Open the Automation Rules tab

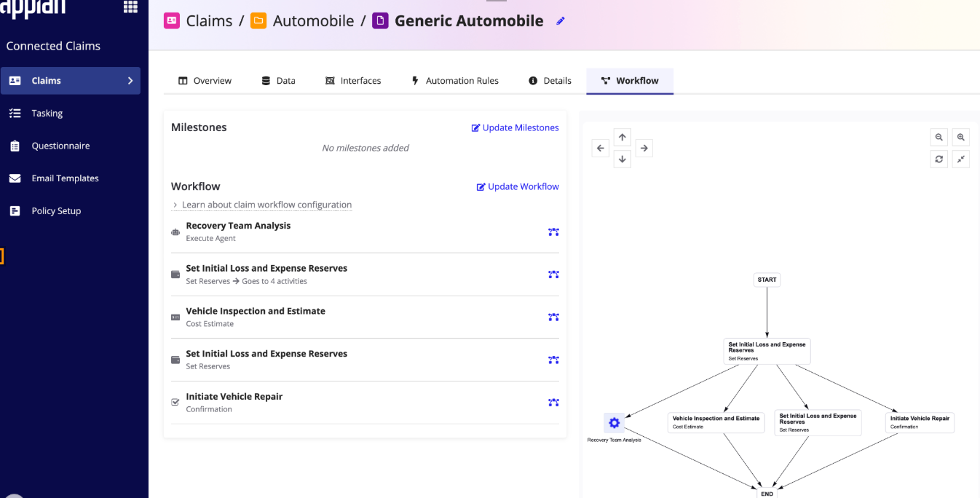[x=455, y=81]
